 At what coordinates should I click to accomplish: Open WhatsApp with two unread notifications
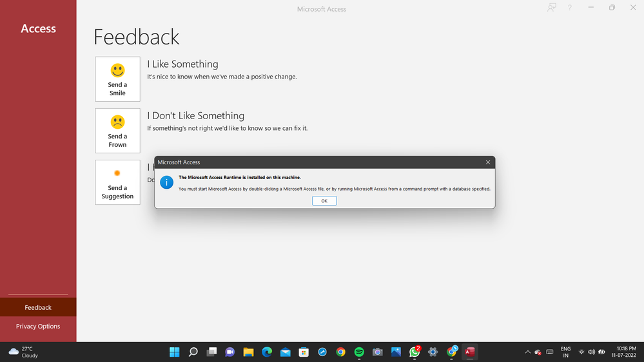(415, 352)
